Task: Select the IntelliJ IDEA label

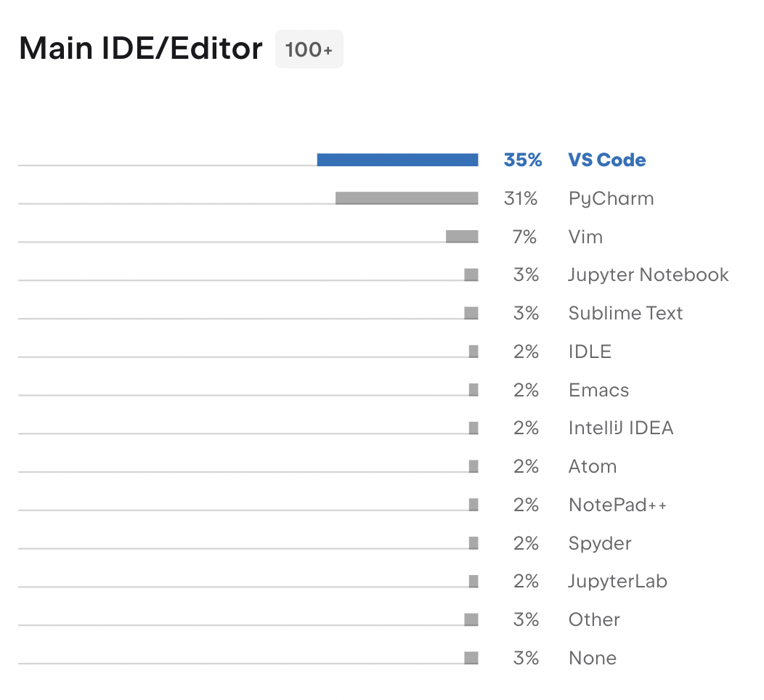Action: (621, 428)
